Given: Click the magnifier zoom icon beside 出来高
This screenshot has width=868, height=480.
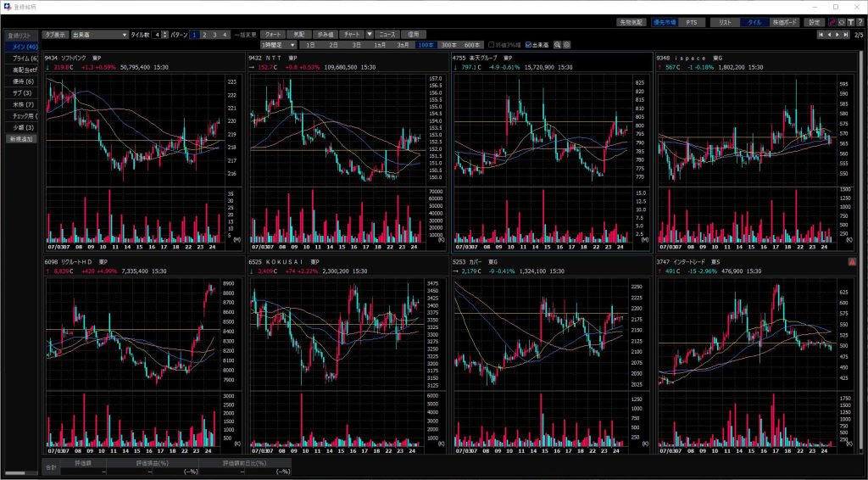Looking at the screenshot, I should [558, 44].
